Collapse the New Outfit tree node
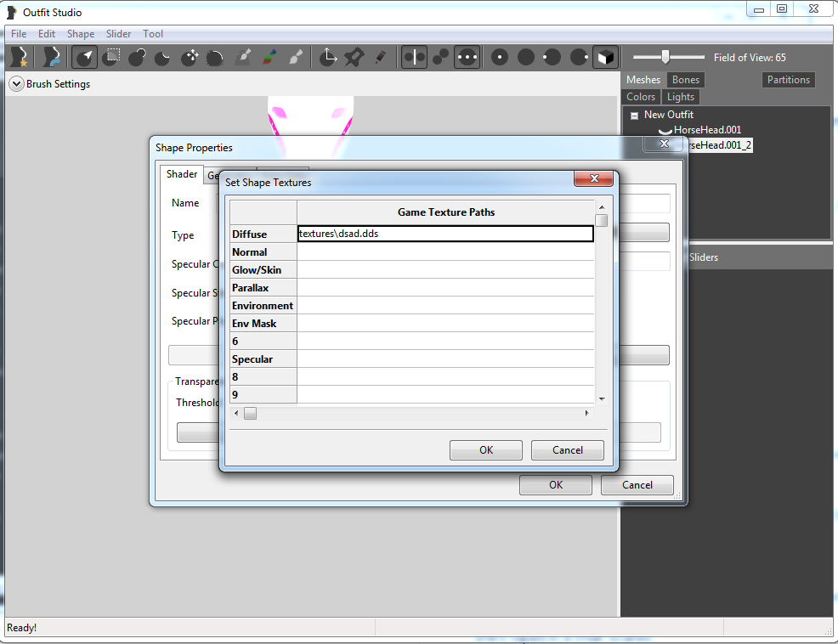 [634, 116]
